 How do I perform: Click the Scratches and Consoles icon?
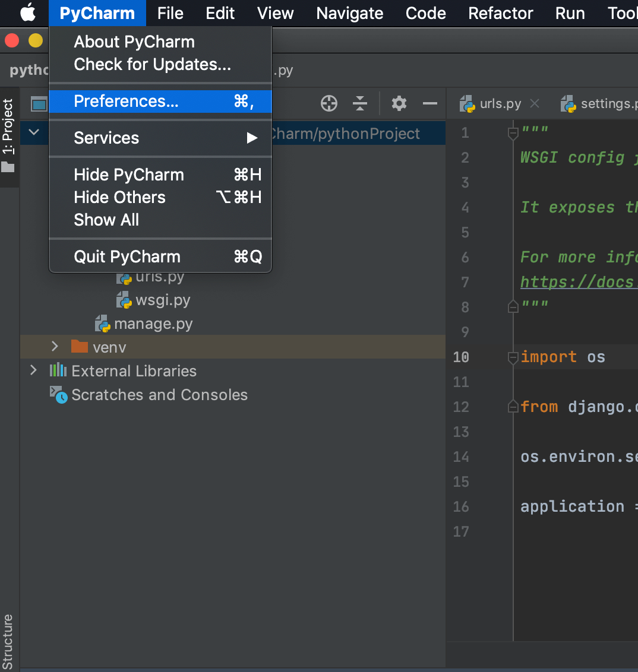click(58, 395)
